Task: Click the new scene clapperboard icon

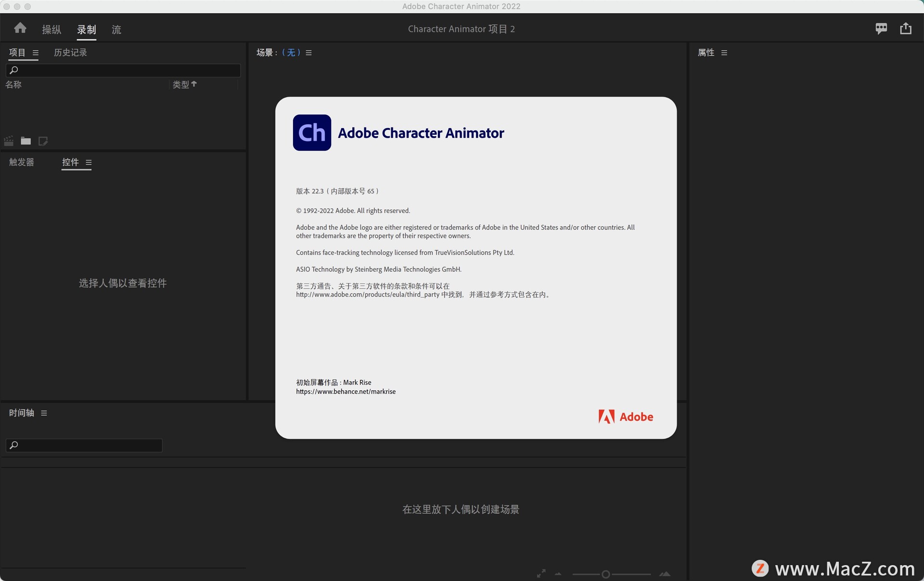Action: [x=9, y=141]
